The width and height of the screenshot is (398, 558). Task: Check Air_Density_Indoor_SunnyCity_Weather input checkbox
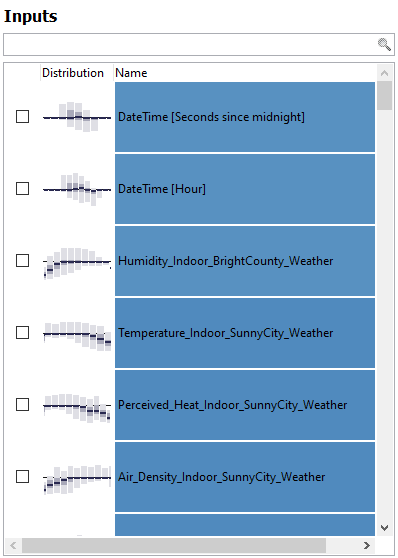[x=22, y=476]
